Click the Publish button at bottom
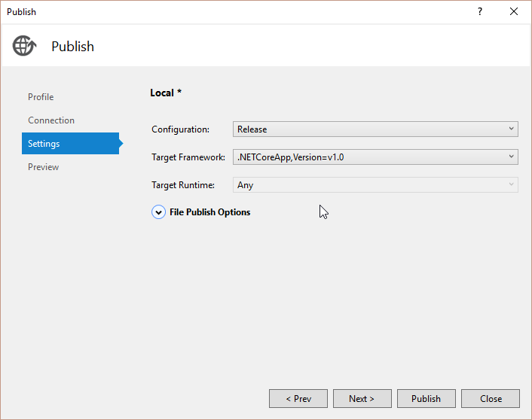Screen dimensions: 532x420 pyautogui.click(x=426, y=399)
